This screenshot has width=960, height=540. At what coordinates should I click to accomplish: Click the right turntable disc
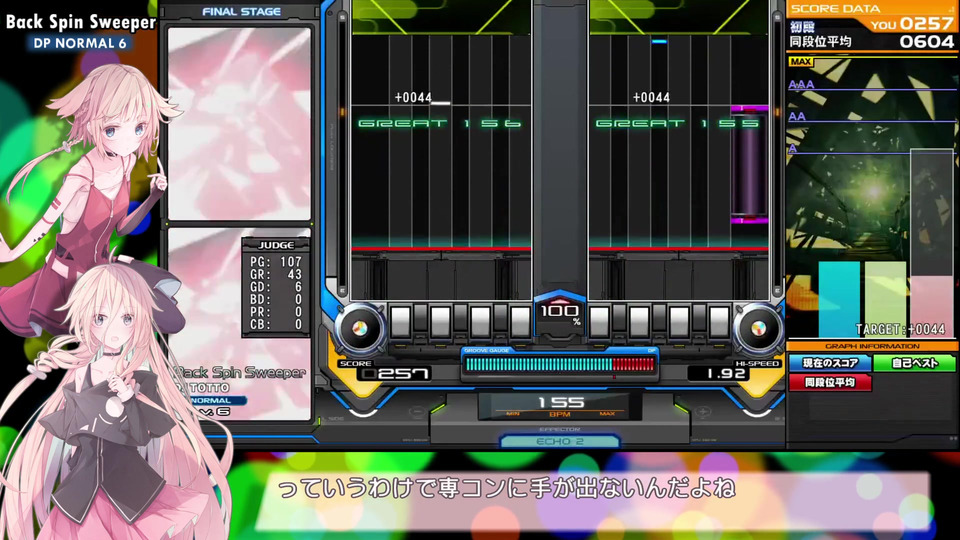[758, 329]
